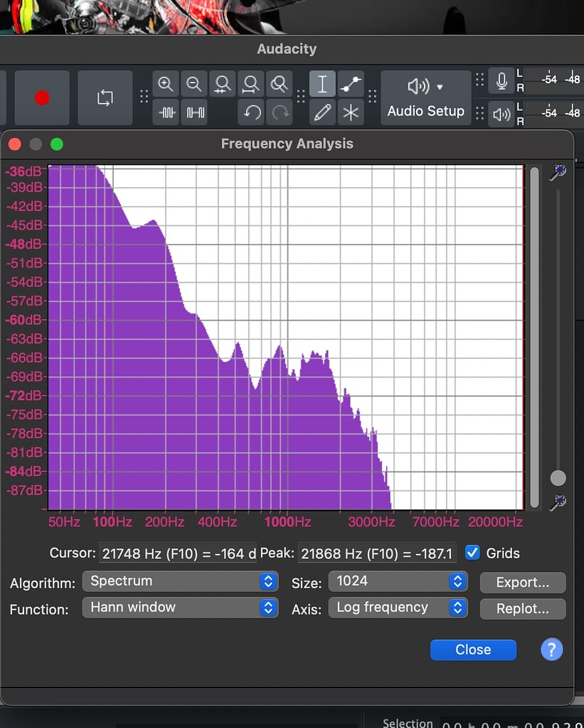Click the Zoom In magnifier
584x728 pixels.
[166, 83]
